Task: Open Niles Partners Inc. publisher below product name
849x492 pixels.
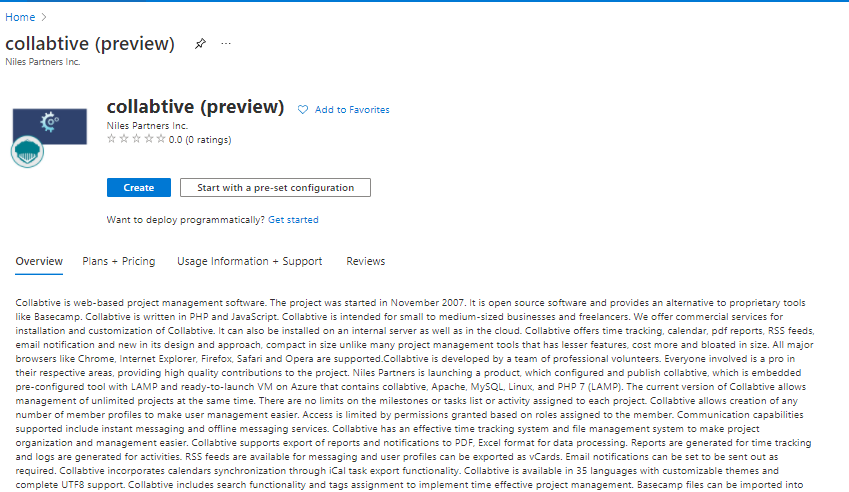Action: 147,126
